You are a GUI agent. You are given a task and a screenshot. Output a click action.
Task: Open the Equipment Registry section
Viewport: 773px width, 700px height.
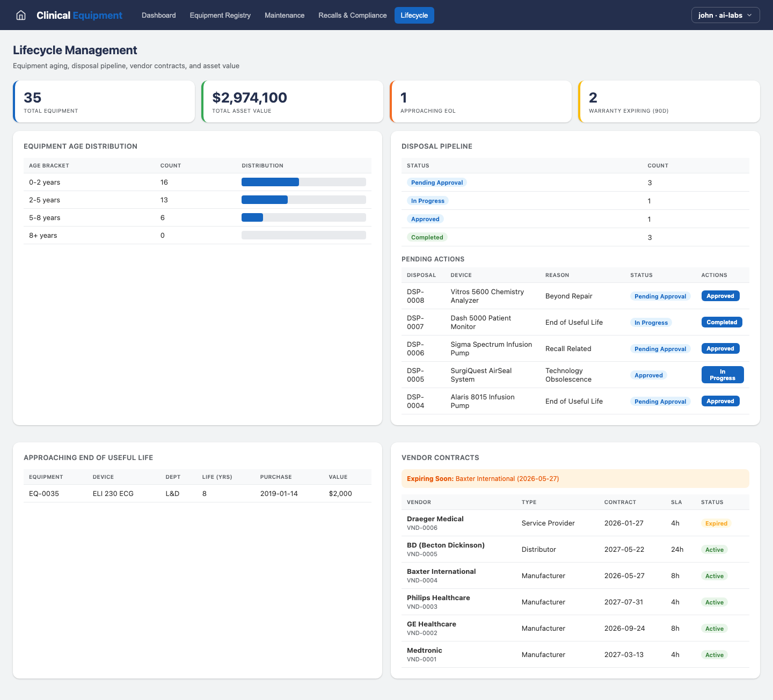pyautogui.click(x=220, y=15)
